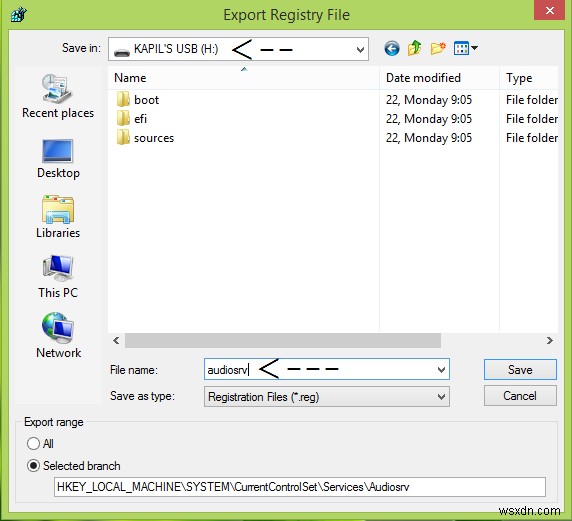The height and width of the screenshot is (521, 572).
Task: Click the boot folder name
Action: 146,100
